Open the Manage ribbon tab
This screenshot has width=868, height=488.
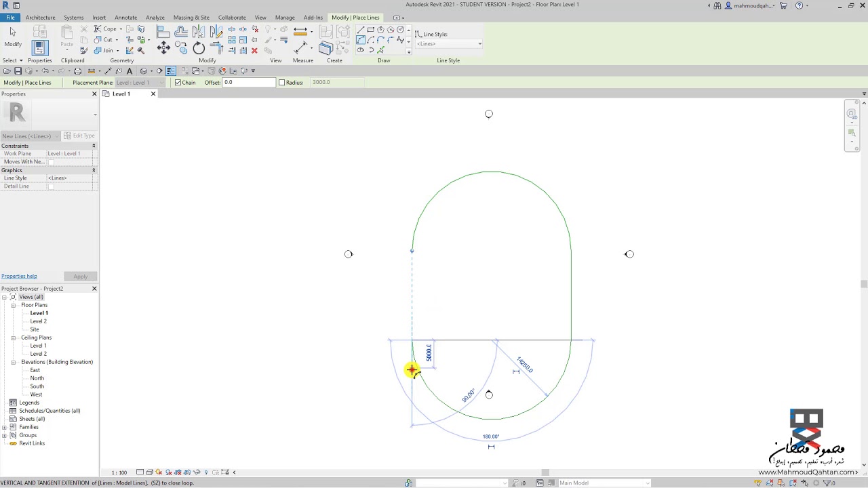pyautogui.click(x=285, y=18)
